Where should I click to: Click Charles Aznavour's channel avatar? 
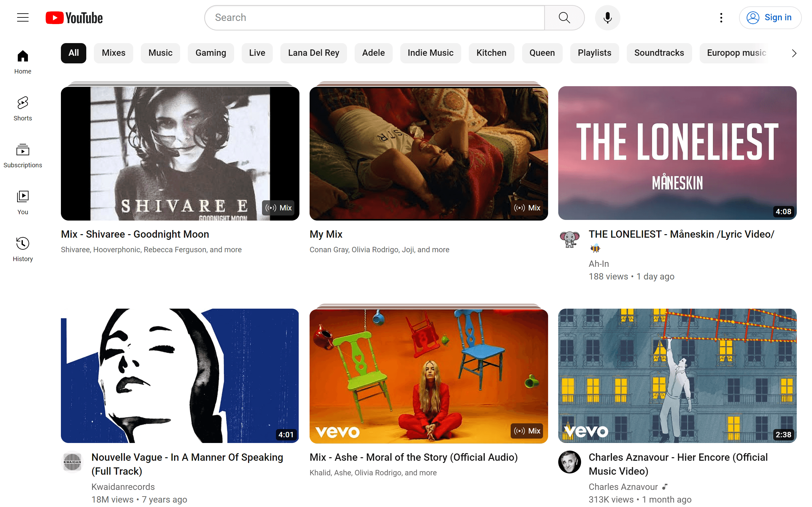click(x=569, y=462)
